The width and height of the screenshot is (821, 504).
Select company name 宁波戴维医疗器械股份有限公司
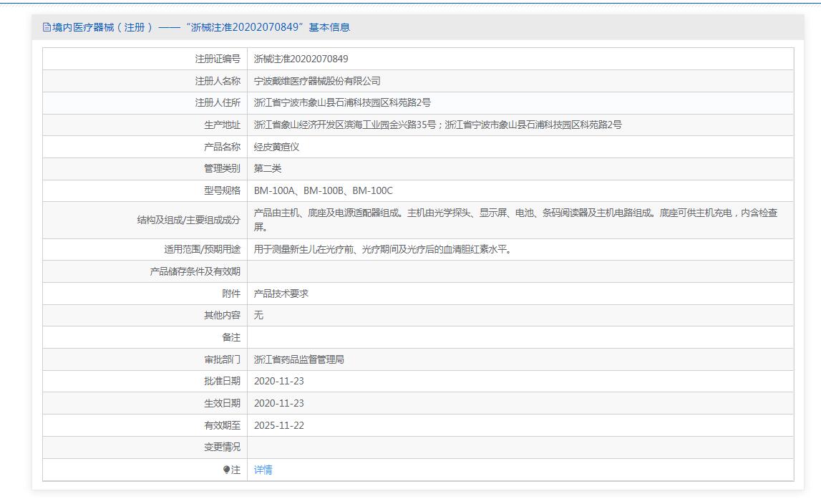click(317, 81)
